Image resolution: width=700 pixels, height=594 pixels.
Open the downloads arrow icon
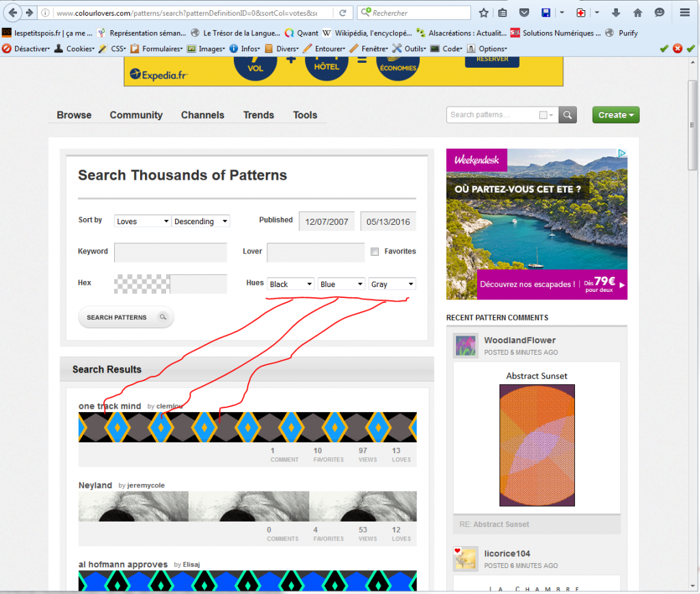(616, 12)
